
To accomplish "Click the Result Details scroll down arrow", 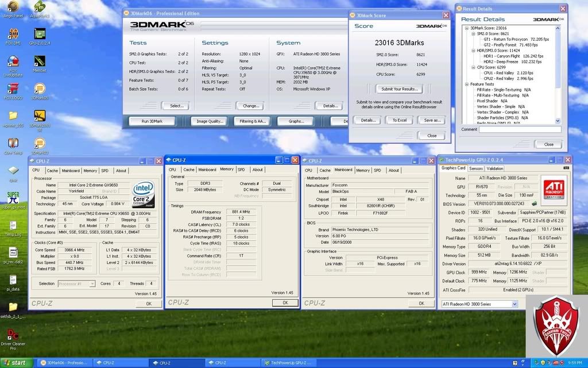I will (558, 121).
